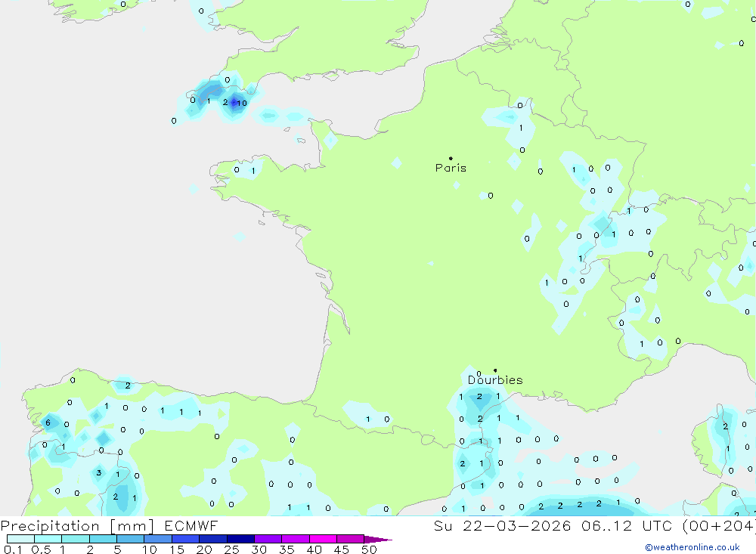The image size is (756, 554).
Task: Select the 2–5 mm legend swatch
Action: (103, 539)
